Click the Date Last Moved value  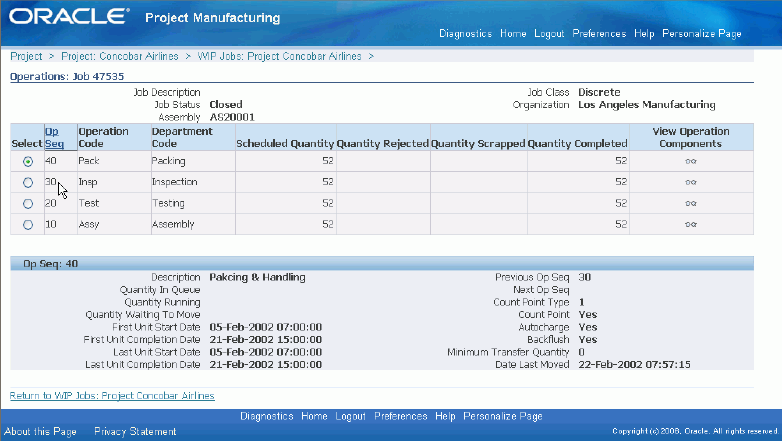(x=634, y=365)
